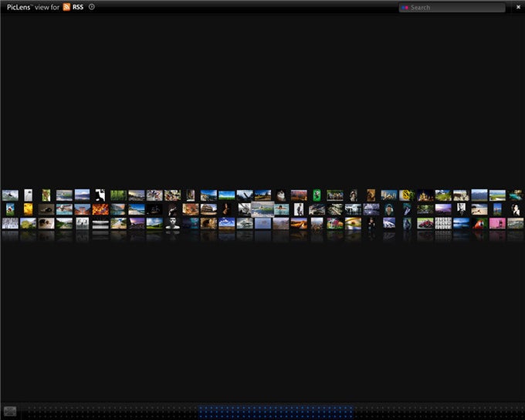Open the standing man on white thumbnail
Image resolution: width=525 pixels, height=420 pixels.
pos(299,210)
